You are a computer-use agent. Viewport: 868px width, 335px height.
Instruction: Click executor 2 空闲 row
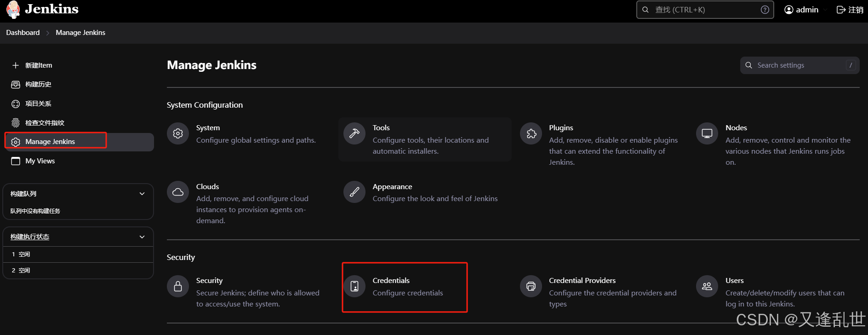tap(78, 270)
